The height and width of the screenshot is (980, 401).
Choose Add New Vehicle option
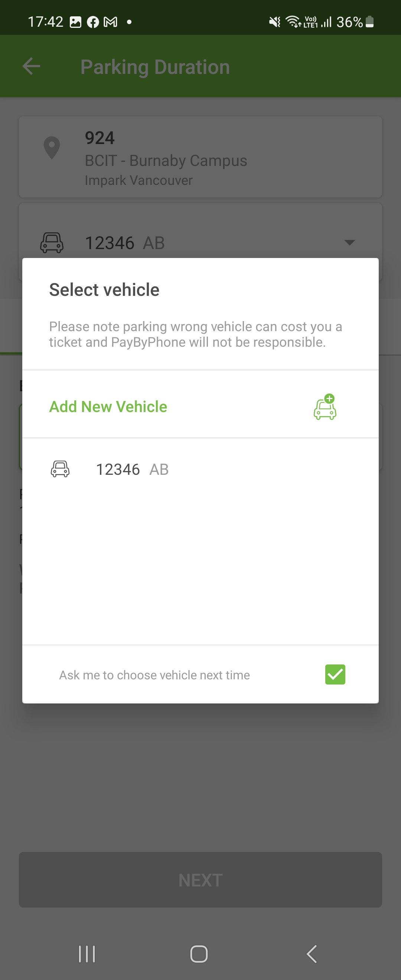point(108,407)
